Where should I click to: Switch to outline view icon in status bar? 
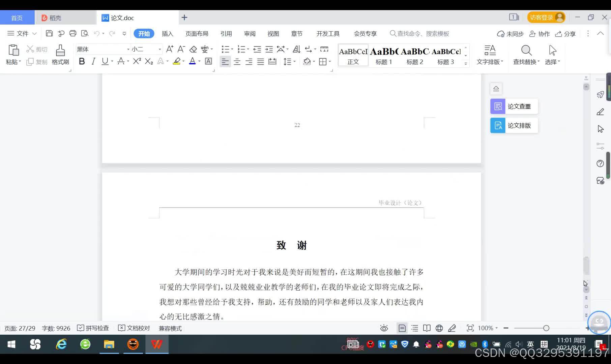[x=414, y=328]
